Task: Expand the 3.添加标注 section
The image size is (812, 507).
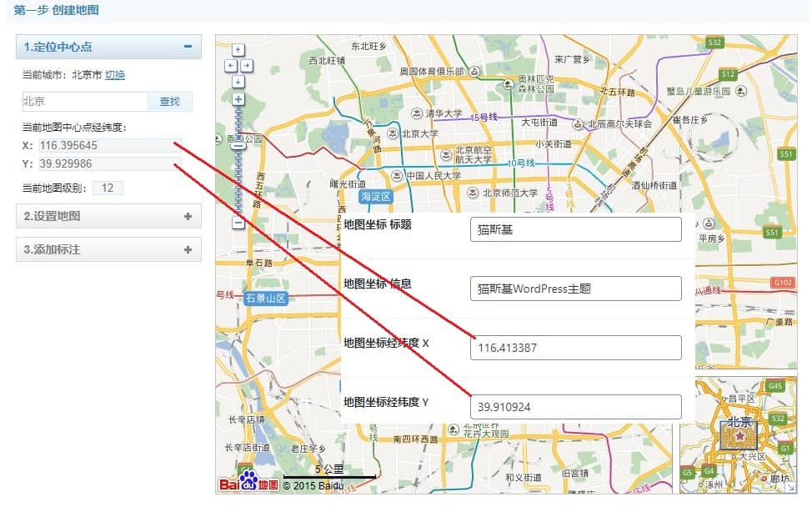Action: point(188,249)
